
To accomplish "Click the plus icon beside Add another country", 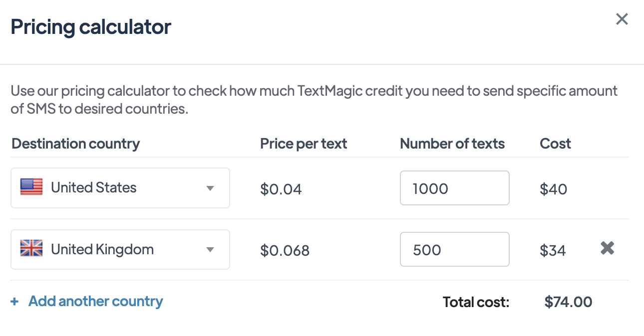I will 15,302.
